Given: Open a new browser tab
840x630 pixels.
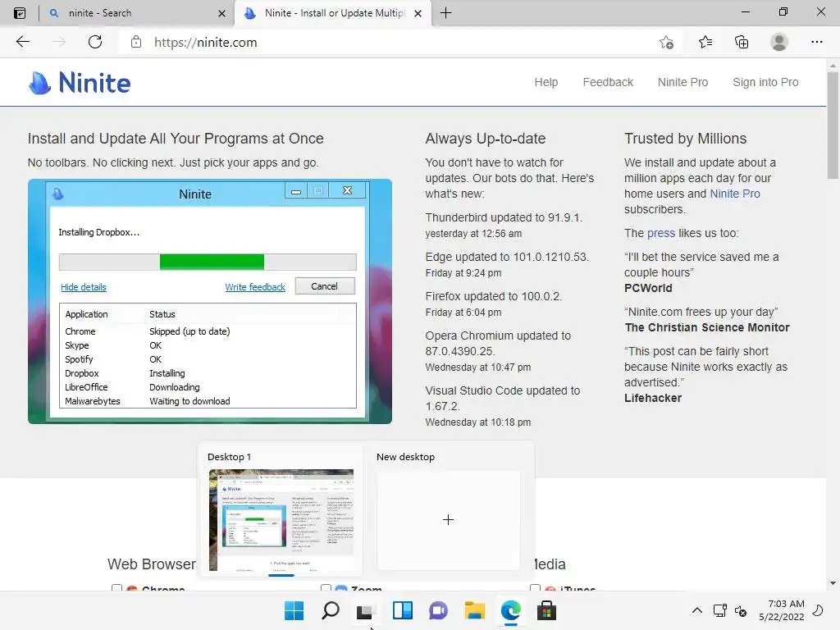Looking at the screenshot, I should [x=445, y=13].
